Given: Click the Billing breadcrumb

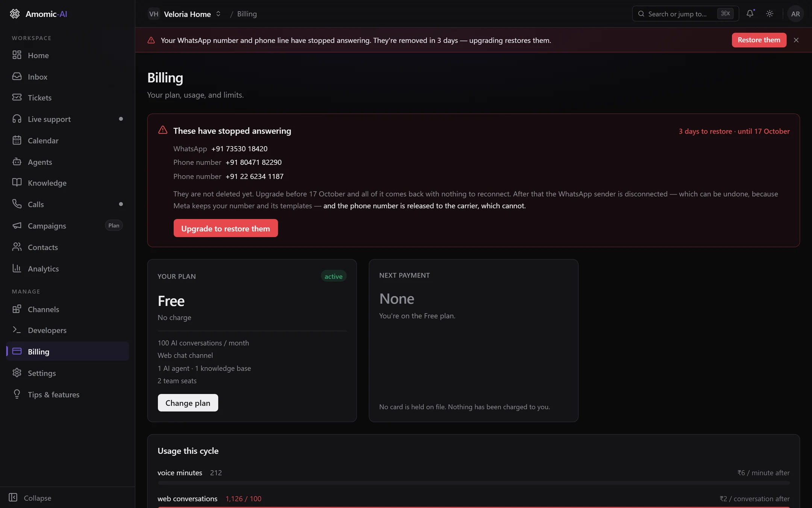Looking at the screenshot, I should click(247, 14).
